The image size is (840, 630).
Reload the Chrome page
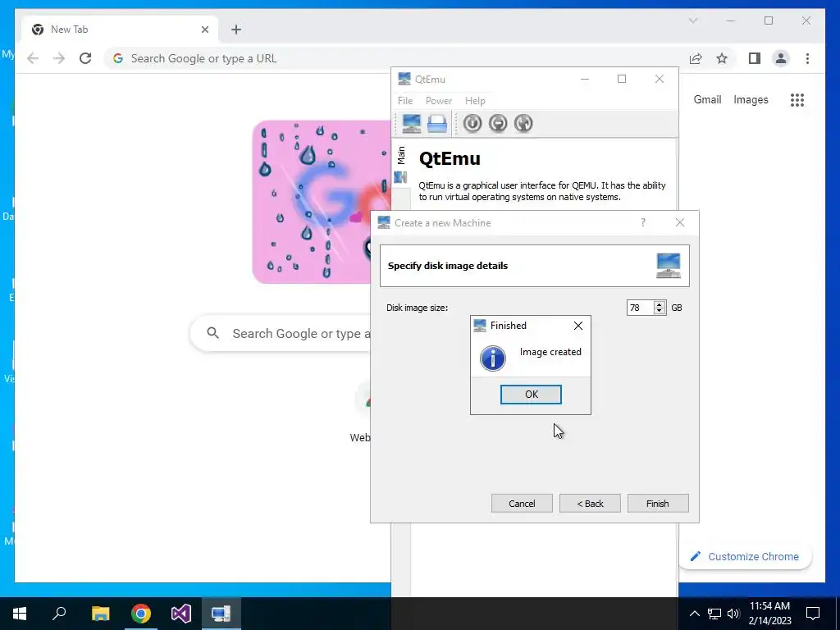[x=85, y=58]
